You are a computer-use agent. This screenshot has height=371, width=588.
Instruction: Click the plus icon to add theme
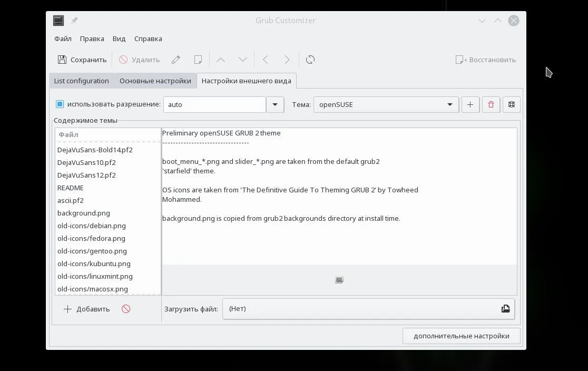[471, 105]
